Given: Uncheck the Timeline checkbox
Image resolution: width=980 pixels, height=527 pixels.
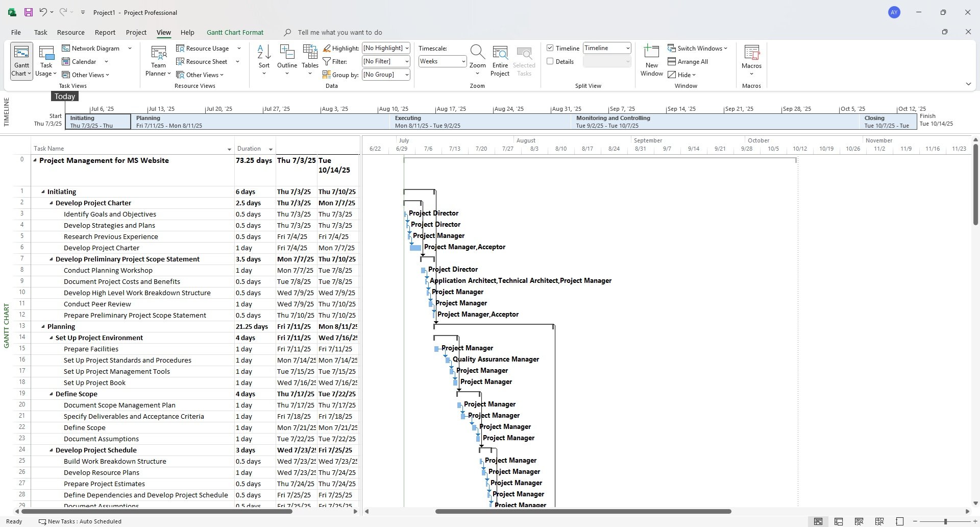Looking at the screenshot, I should 550,48.
